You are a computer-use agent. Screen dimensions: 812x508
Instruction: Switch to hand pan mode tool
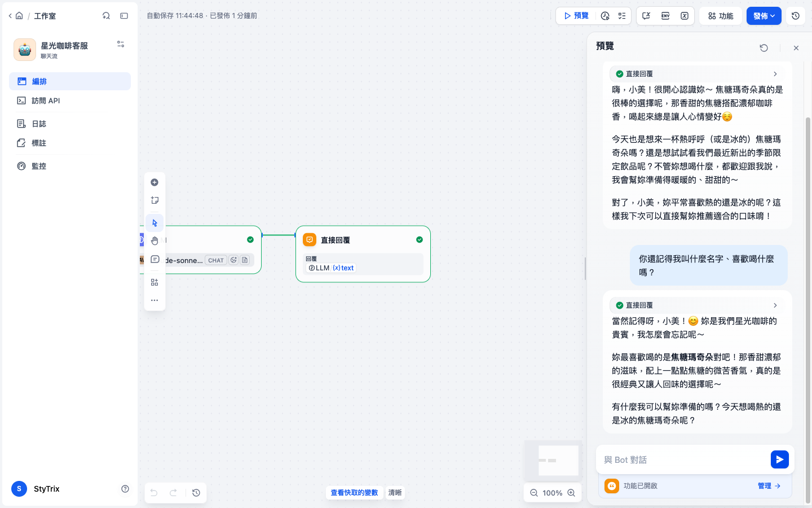point(155,241)
